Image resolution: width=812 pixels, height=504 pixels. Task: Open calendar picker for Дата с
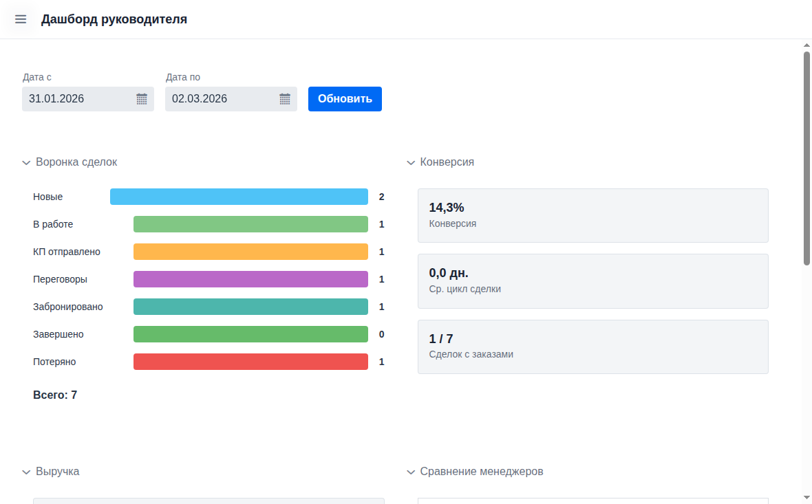point(142,99)
